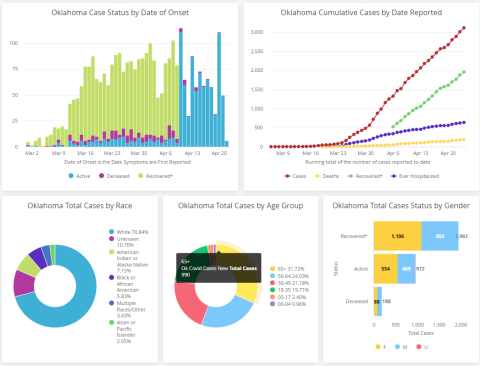
Task: Click Deceased category label in Gender chart
Action: (357, 301)
